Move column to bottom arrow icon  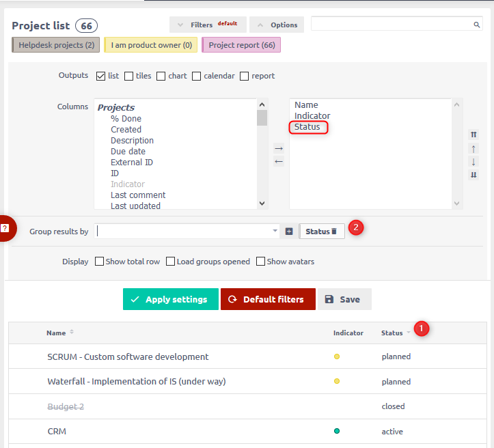[x=474, y=175]
